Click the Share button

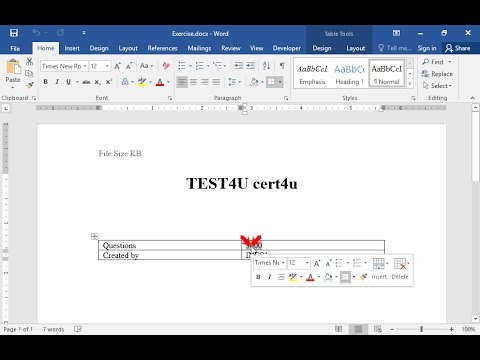click(x=458, y=48)
